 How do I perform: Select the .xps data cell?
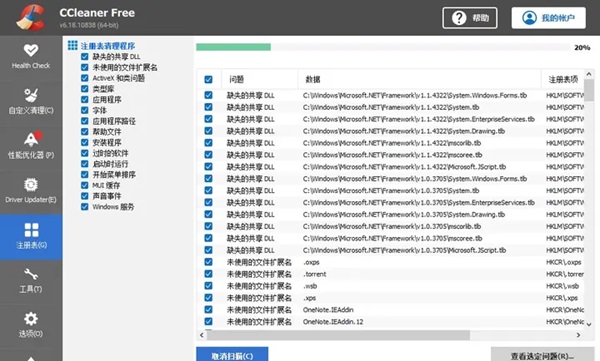point(310,298)
